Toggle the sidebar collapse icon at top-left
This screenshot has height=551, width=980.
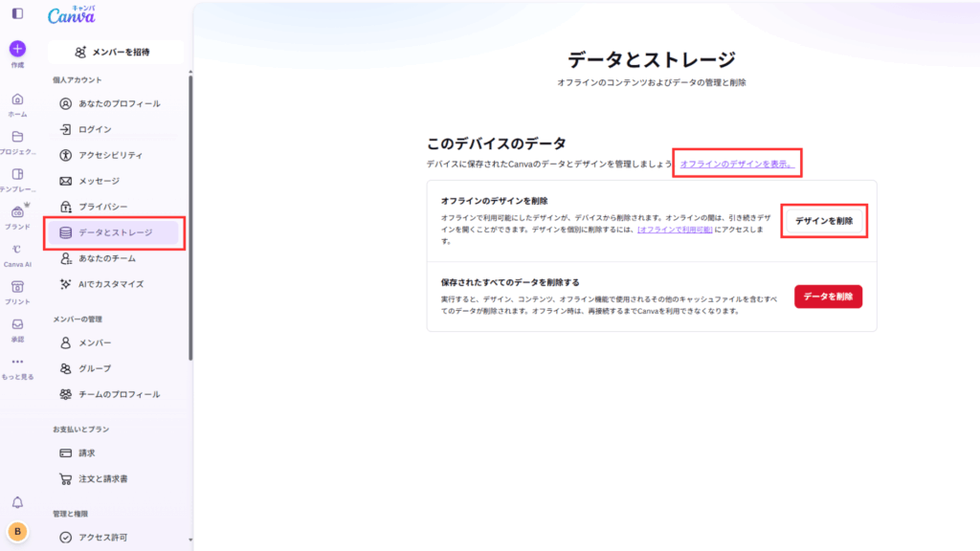(17, 13)
